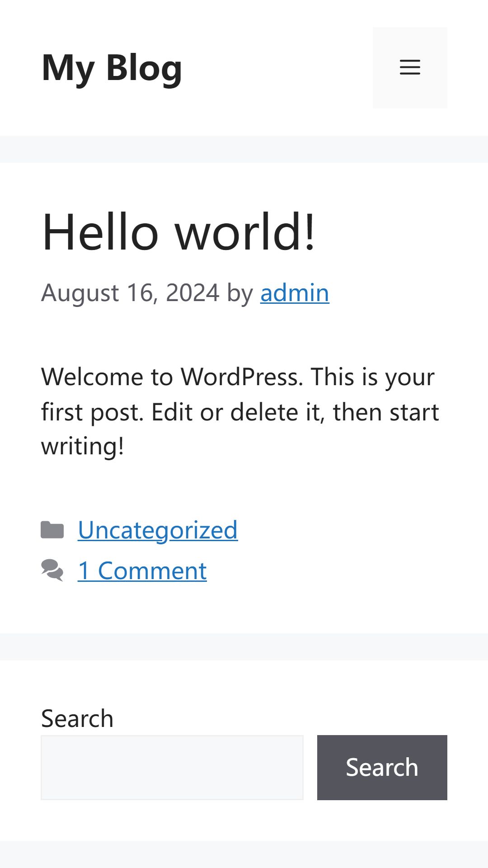Click the Search label above the field
Screen dimensions: 488x868
coord(77,718)
